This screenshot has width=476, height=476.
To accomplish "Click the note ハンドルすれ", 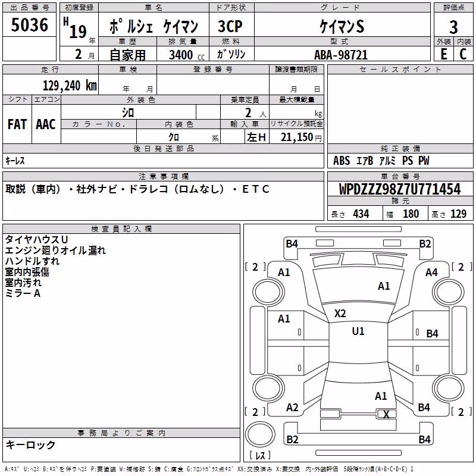I will pos(32,261).
